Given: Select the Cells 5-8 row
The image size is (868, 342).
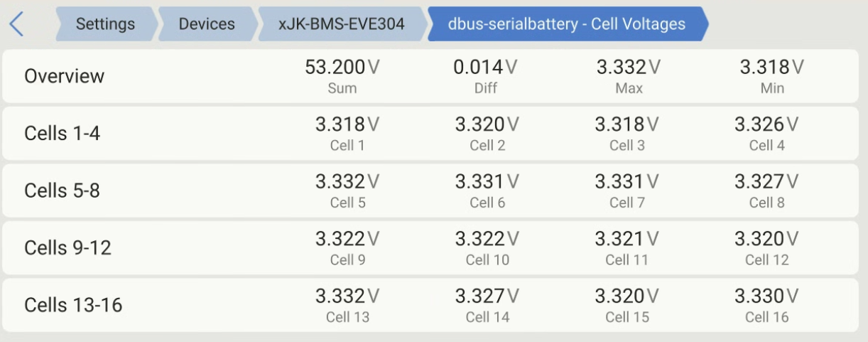Looking at the screenshot, I should click(x=63, y=191).
